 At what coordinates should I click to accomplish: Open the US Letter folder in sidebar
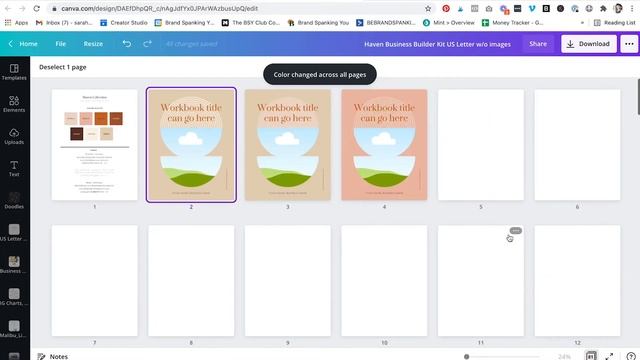pos(14,233)
